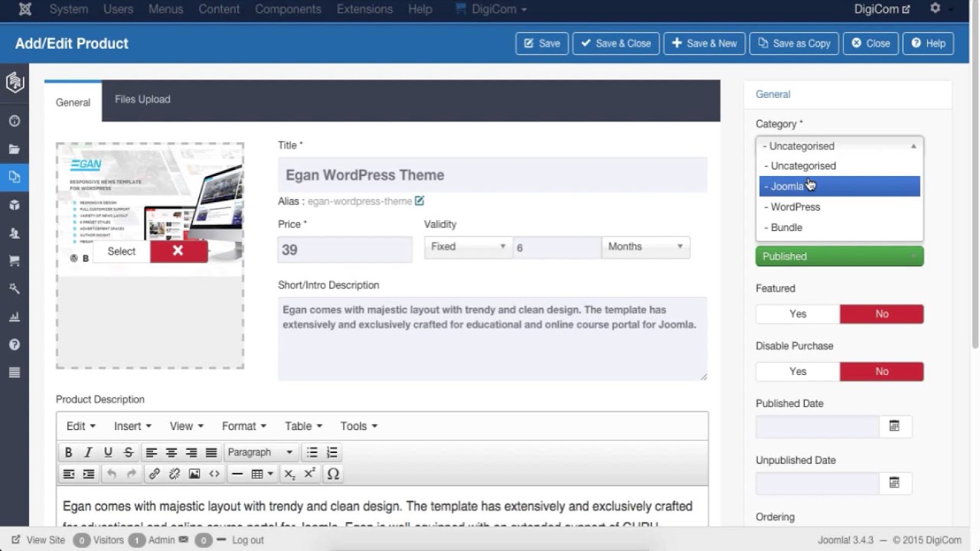The height and width of the screenshot is (551, 980).
Task: Open the Paragraph format dropdown in the editor
Action: (x=260, y=452)
